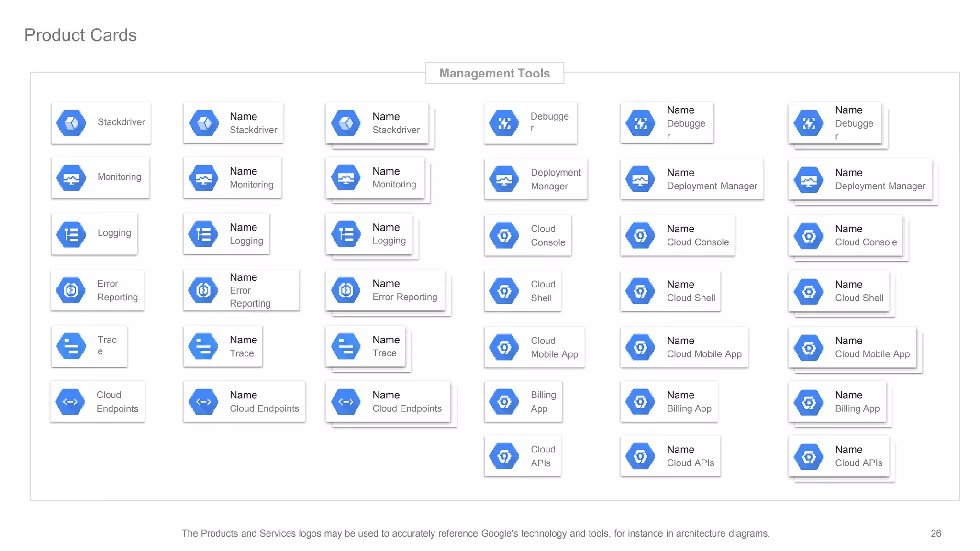This screenshot has width=980, height=551.
Task: Click the 'Cloud APIs' text in the card without a Name line
Action: coord(543,456)
